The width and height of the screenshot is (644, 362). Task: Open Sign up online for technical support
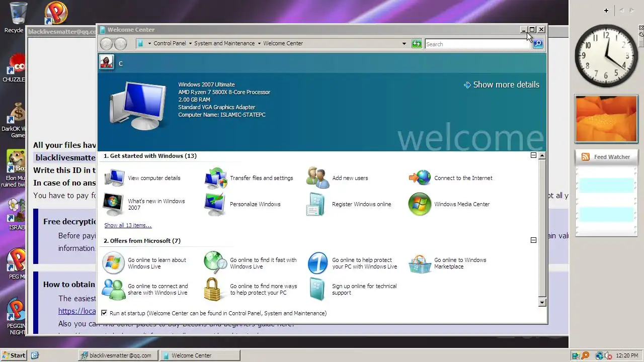[x=352, y=289]
